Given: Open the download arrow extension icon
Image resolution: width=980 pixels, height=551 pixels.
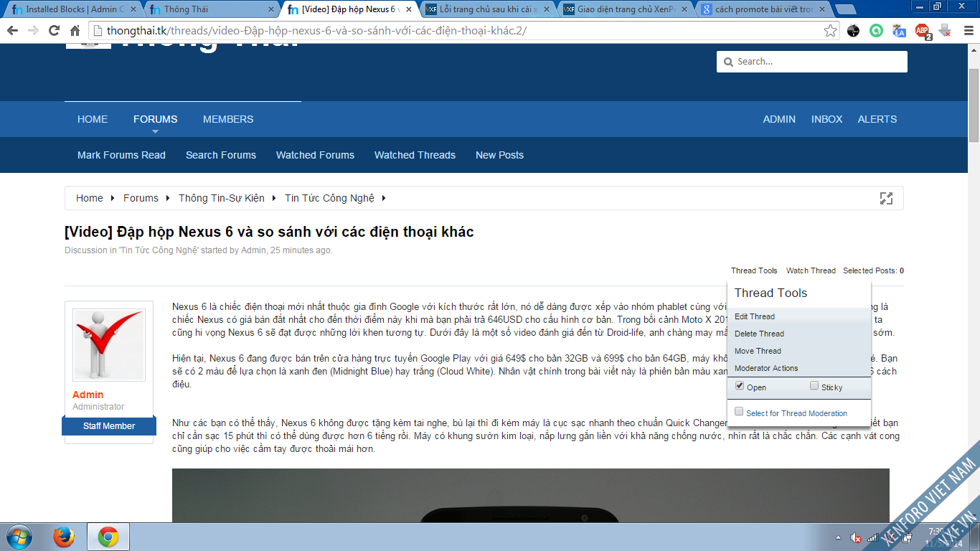Looking at the screenshot, I should pos(945,31).
